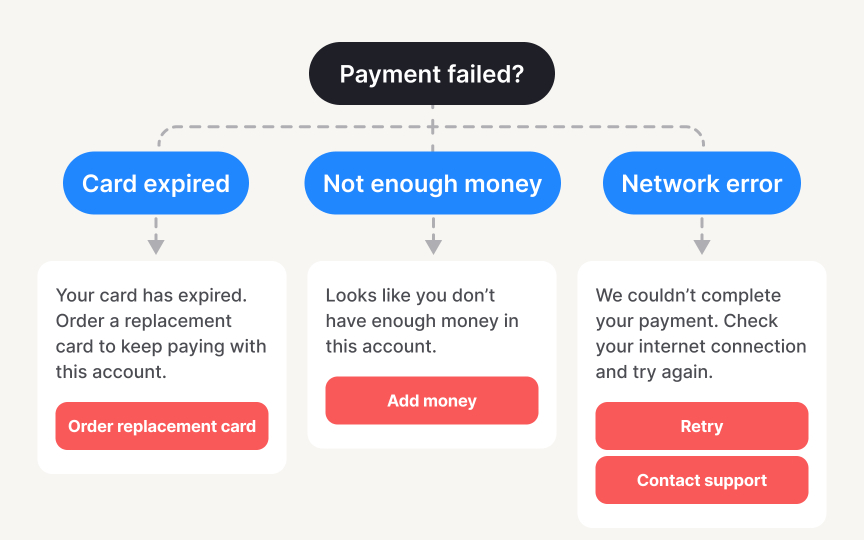This screenshot has width=864, height=540.
Task: Select the Payment failed? node
Action: tap(432, 74)
